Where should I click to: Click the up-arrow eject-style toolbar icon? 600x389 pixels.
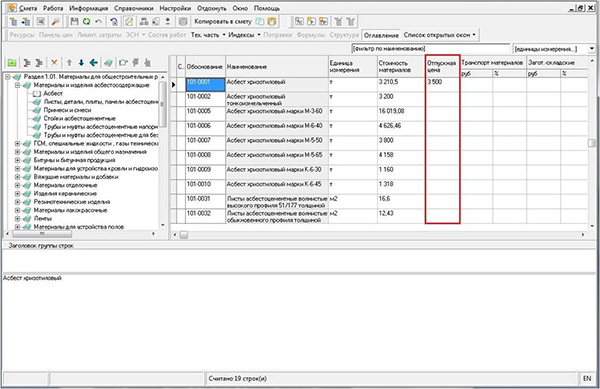[x=168, y=21]
